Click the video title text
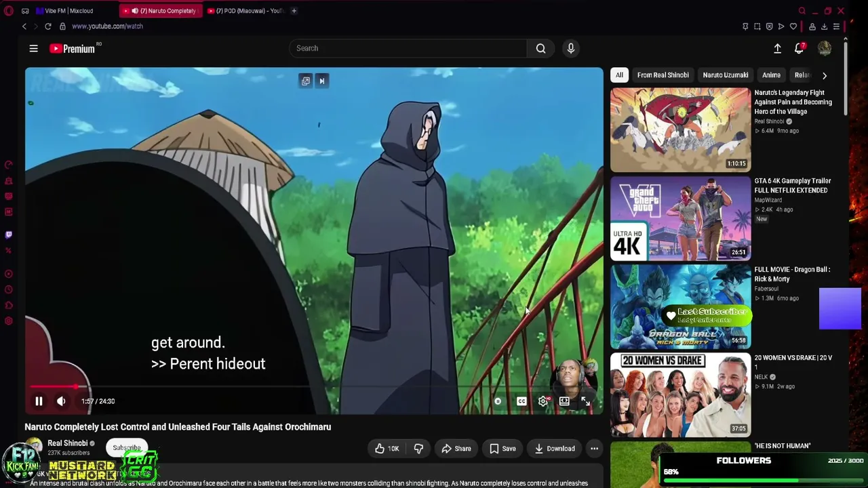Viewport: 868px width, 488px height. pos(178,427)
